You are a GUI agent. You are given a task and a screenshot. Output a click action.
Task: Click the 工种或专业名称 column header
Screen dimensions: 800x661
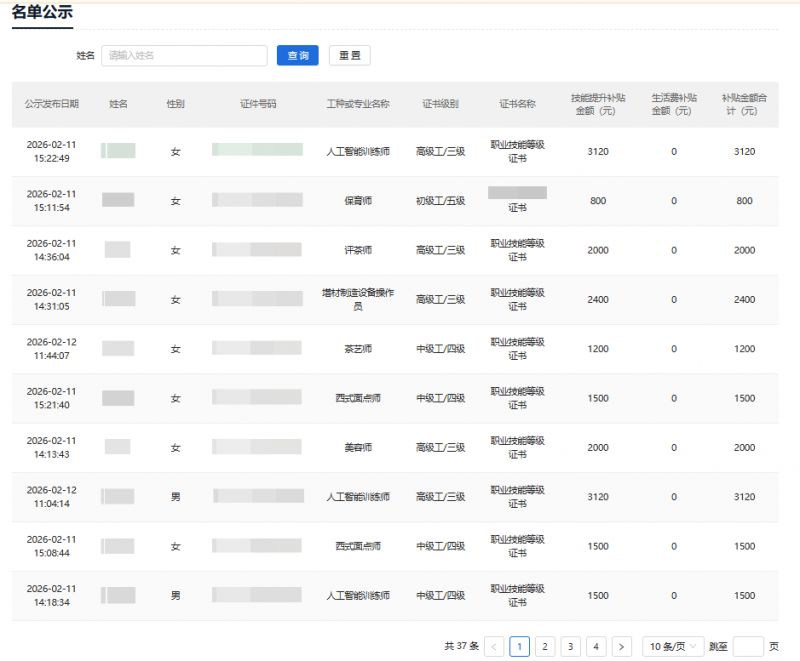coord(358,104)
